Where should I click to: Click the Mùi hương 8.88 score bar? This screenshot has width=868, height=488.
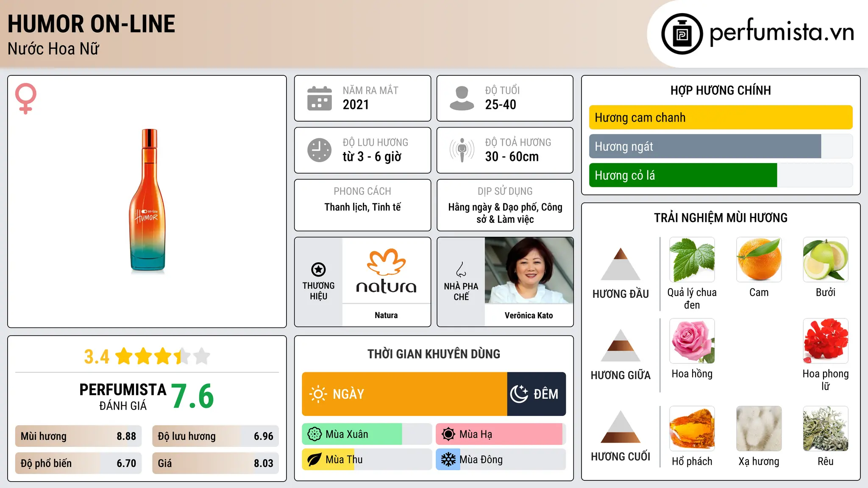coord(78,436)
